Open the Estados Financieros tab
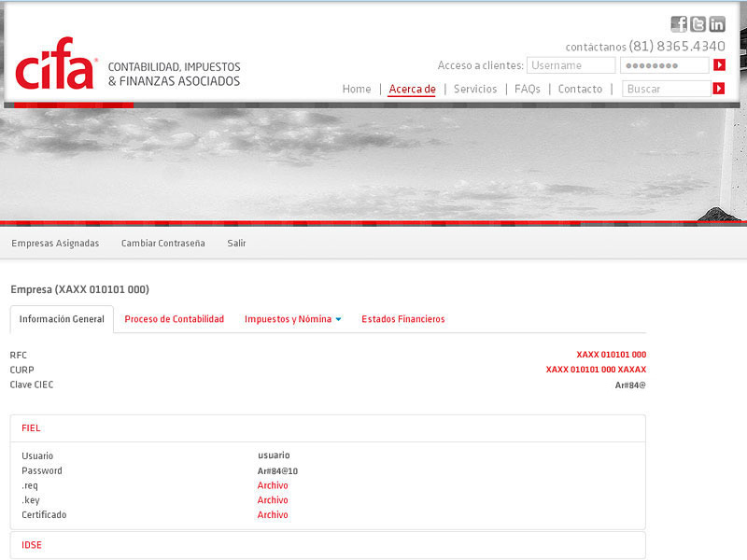 [402, 319]
